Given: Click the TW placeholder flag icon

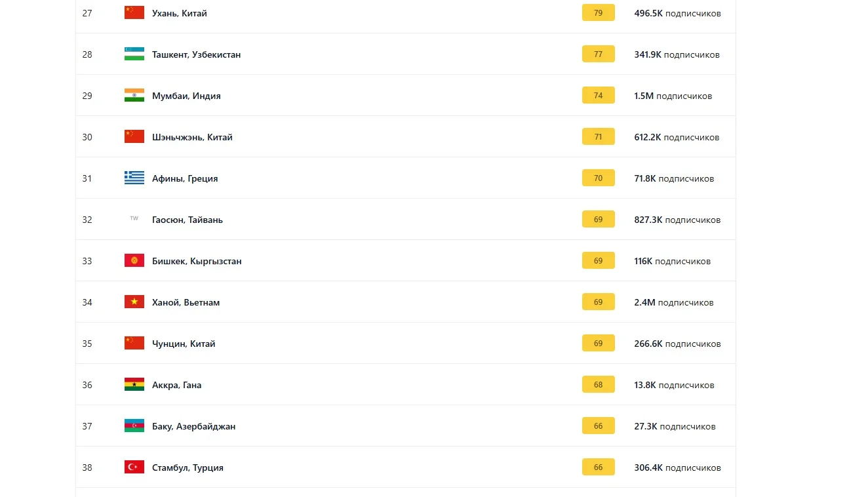Looking at the screenshot, I should [x=134, y=219].
